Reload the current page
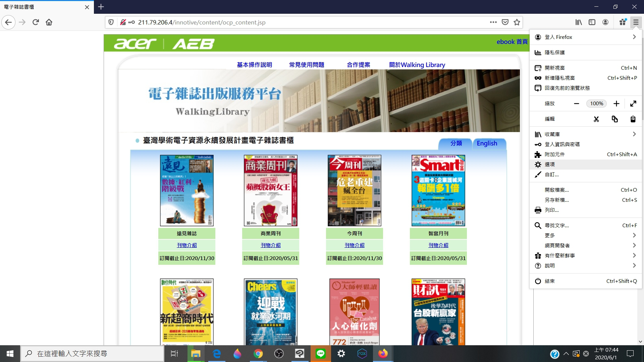The image size is (644, 362). click(36, 22)
